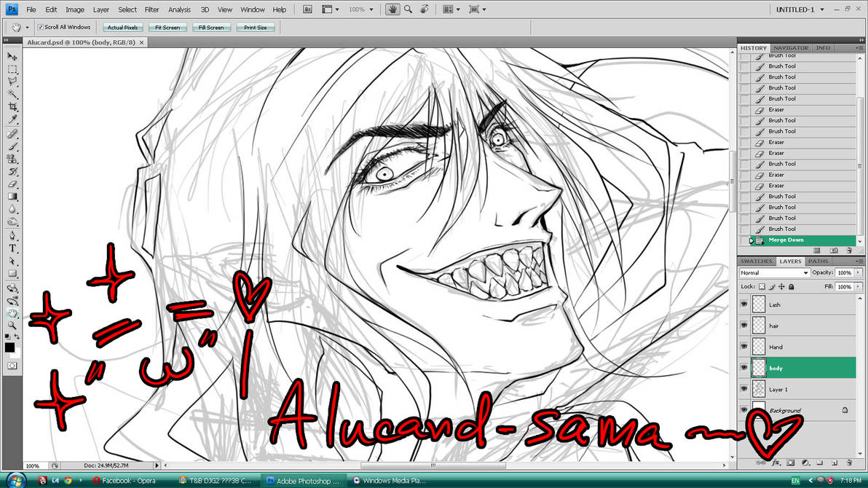Hide the hair layer
868x488 pixels.
744,326
